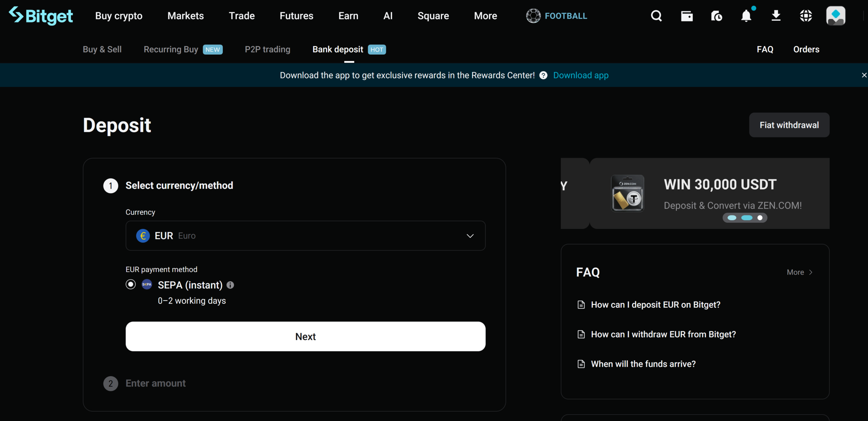Open FAQ in the sub-navigation

click(x=765, y=50)
